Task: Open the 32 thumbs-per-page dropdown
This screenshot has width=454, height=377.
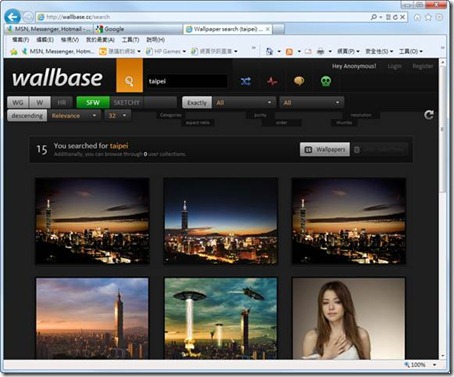Action: click(x=118, y=116)
